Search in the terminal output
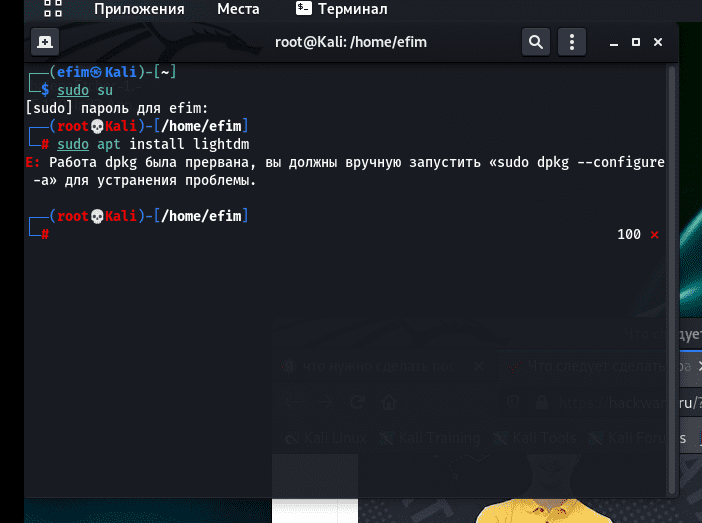This screenshot has width=702, height=523. (536, 42)
